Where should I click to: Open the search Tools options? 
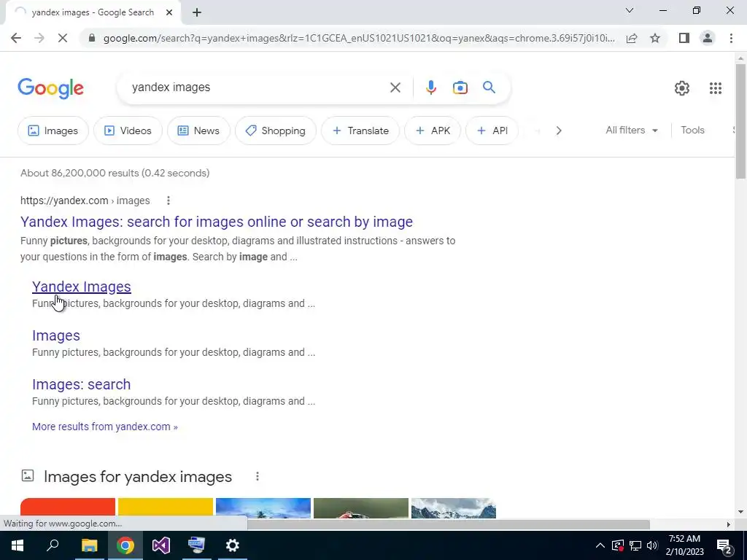[x=692, y=130]
